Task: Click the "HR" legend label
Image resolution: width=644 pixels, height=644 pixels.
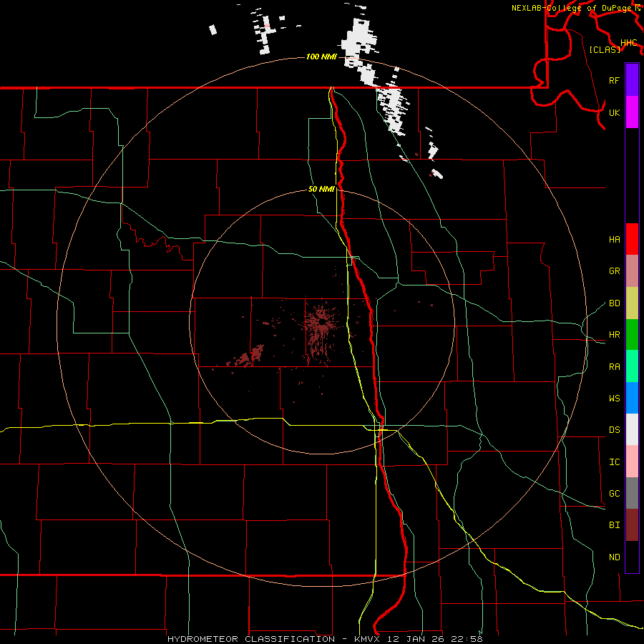Action: coord(614,335)
